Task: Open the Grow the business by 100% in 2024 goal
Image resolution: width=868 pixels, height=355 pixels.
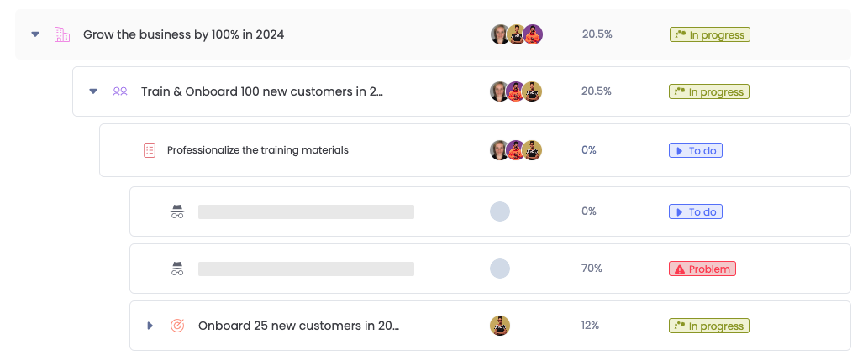Action: click(x=183, y=34)
